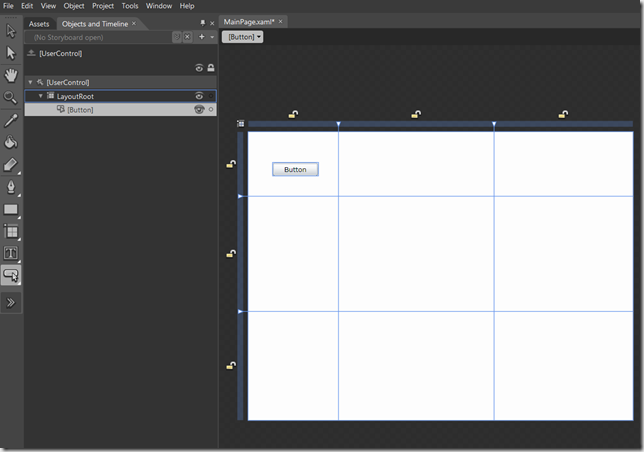Select the Pen tool
The height and width of the screenshot is (452, 644).
click(11, 187)
